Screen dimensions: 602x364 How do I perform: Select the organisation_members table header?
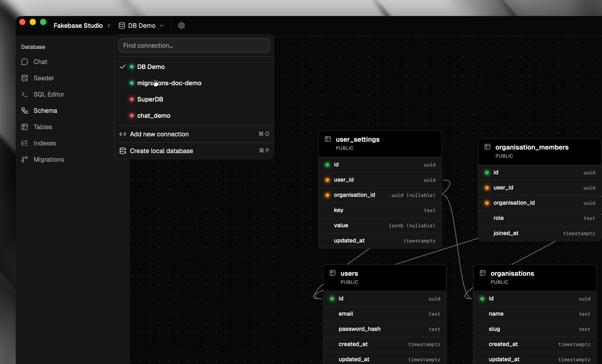pos(539,151)
